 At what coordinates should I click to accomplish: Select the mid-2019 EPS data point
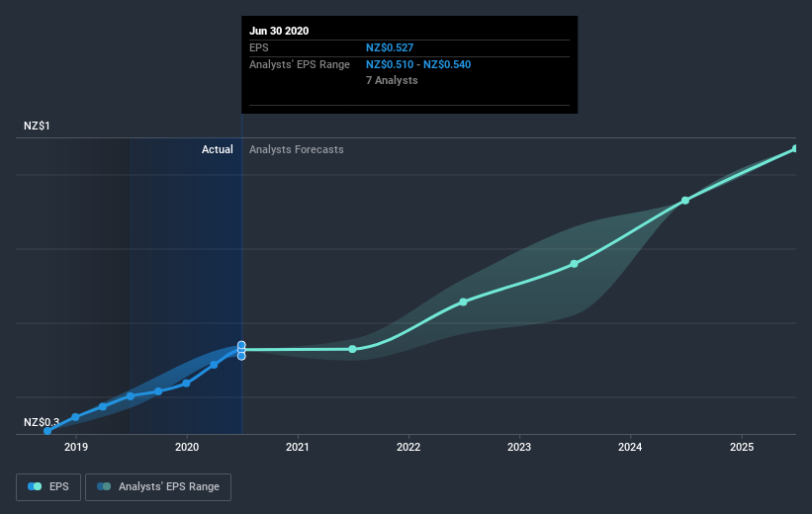point(131,396)
